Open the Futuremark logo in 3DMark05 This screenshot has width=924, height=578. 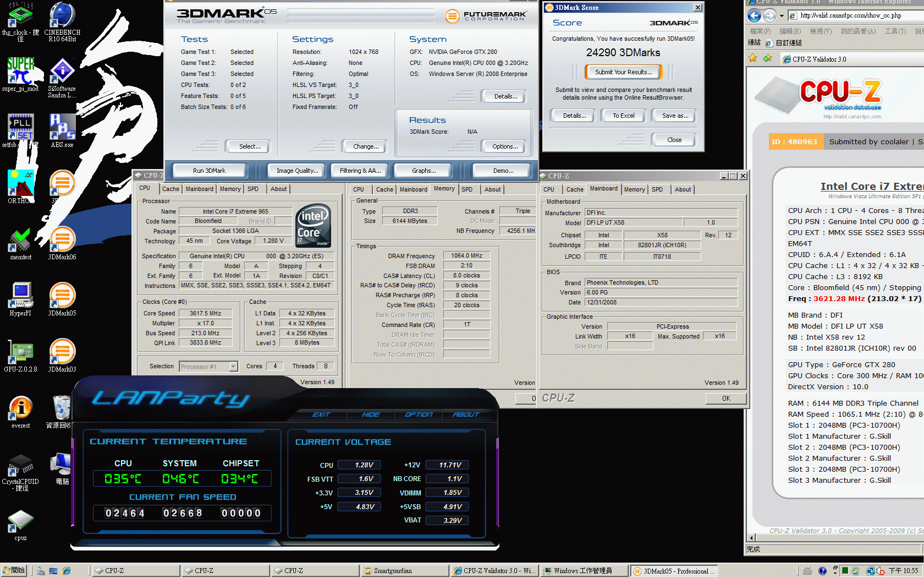pyautogui.click(x=486, y=16)
